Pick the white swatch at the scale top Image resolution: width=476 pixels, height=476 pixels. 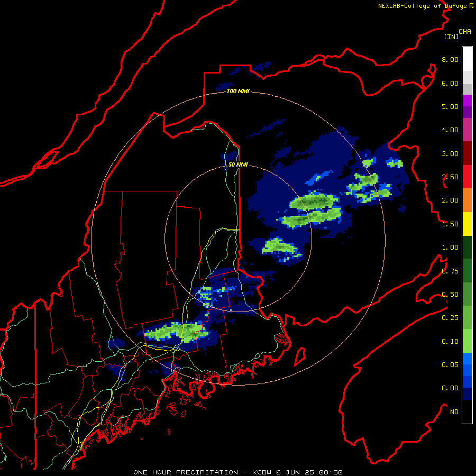click(x=467, y=59)
